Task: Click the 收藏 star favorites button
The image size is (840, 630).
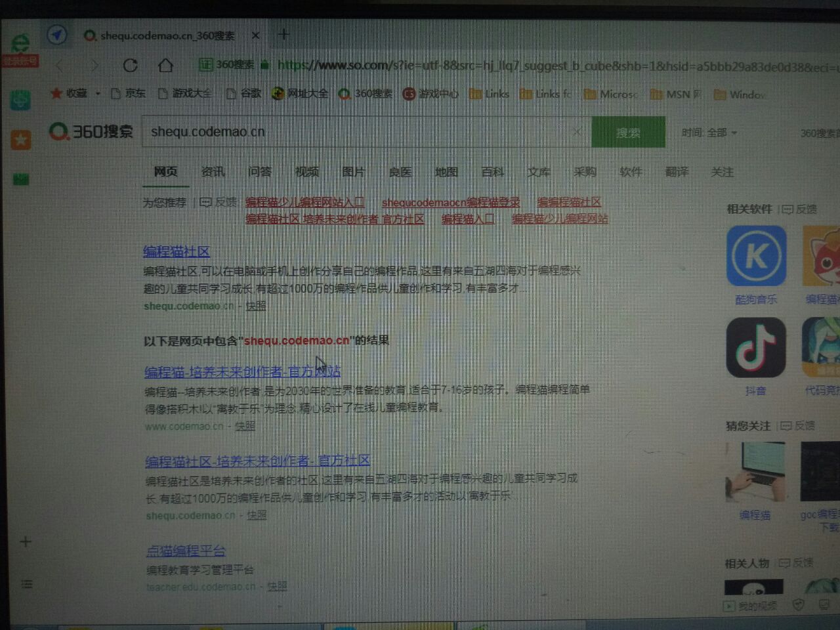Action: (x=69, y=93)
